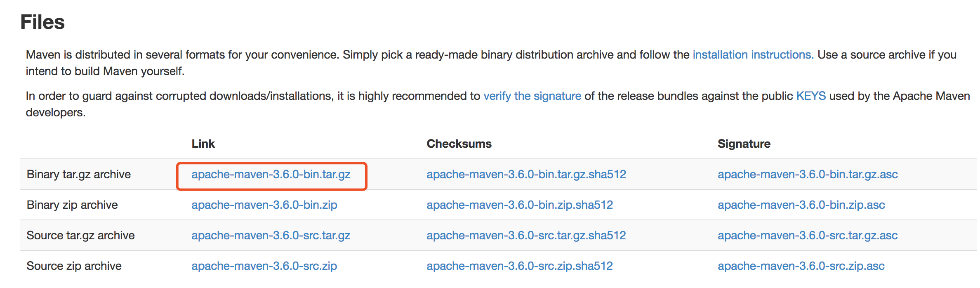
Task: Download apache-maven-3.6.0-src.zip
Action: point(264,266)
